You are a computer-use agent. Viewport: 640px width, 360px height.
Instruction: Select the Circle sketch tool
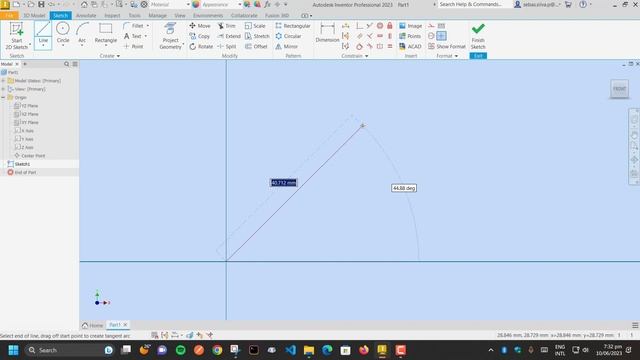click(x=63, y=33)
